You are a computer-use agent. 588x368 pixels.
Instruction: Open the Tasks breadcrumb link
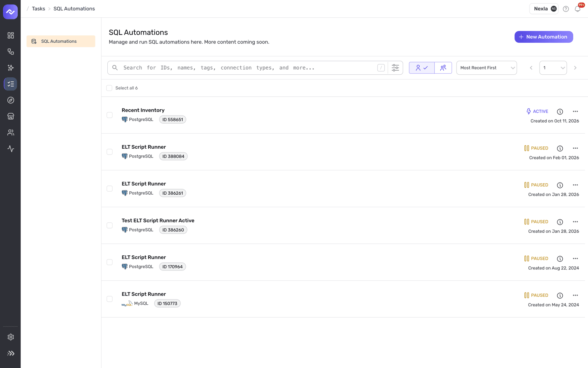click(38, 8)
